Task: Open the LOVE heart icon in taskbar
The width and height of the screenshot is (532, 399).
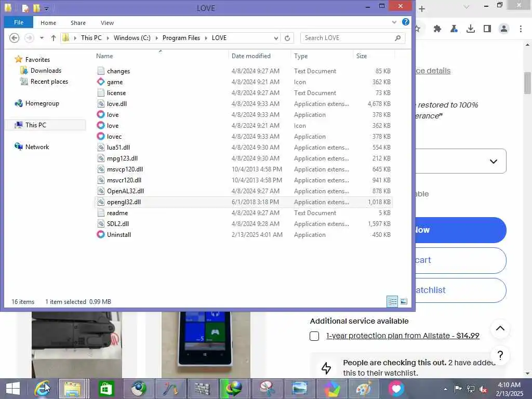Action: pyautogui.click(x=395, y=389)
